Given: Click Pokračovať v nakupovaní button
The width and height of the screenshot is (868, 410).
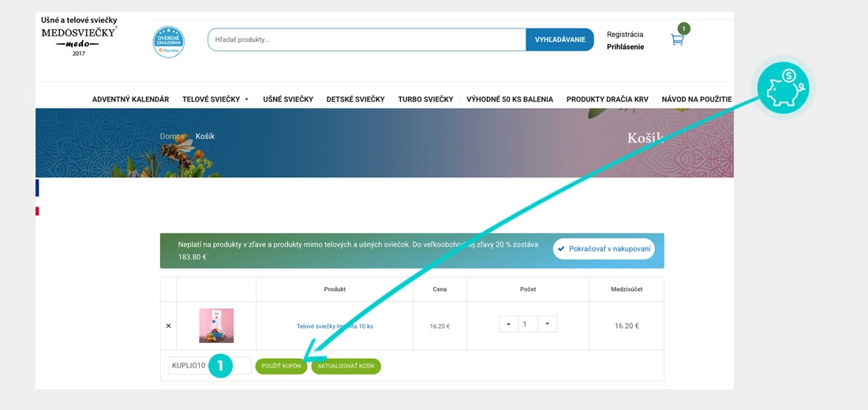Looking at the screenshot, I should click(x=604, y=249).
